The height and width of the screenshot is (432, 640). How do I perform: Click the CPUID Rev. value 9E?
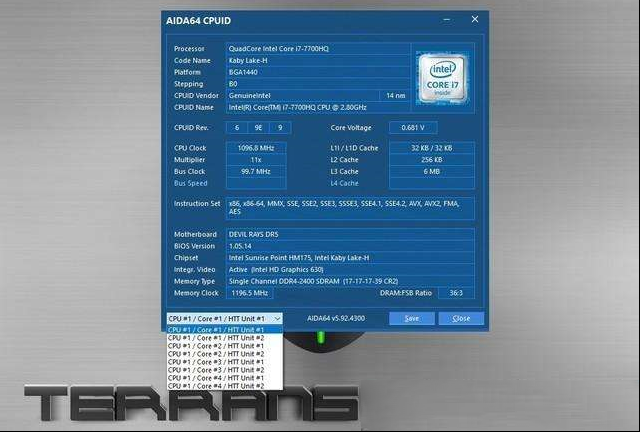click(x=258, y=128)
